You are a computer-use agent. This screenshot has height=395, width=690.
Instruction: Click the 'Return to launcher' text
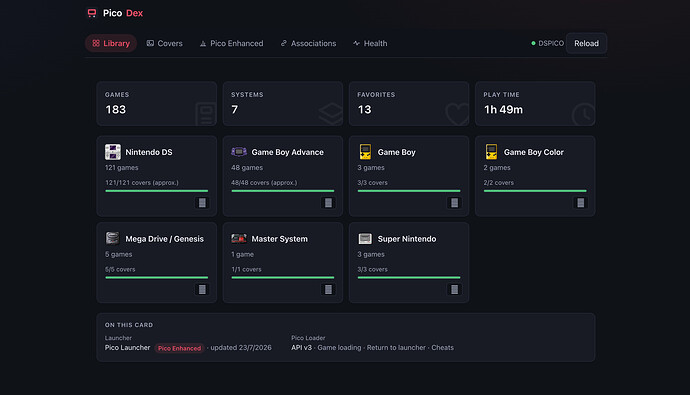click(x=396, y=347)
